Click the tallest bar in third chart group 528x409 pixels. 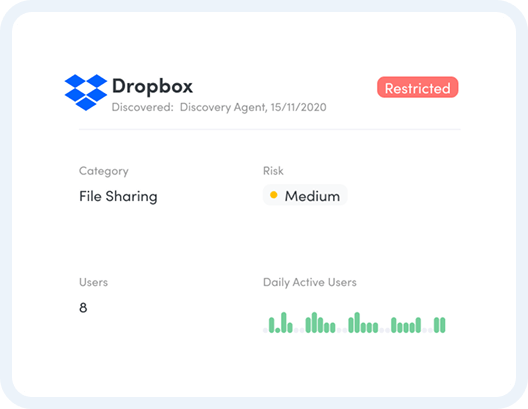click(357, 322)
